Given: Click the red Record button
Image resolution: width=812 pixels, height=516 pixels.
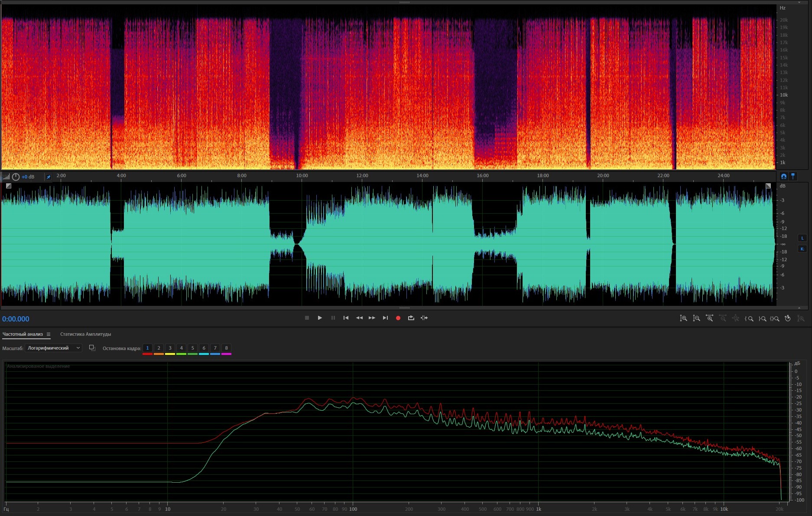Looking at the screenshot, I should [x=398, y=318].
